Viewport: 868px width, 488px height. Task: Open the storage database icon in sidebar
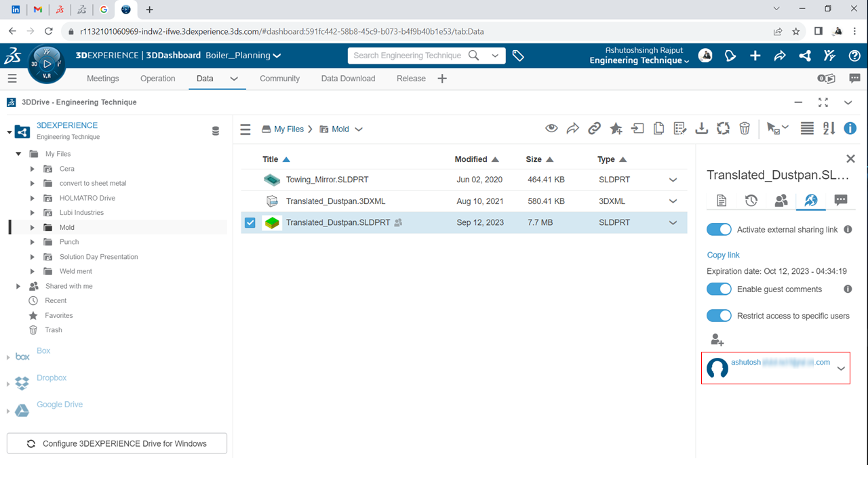(216, 131)
